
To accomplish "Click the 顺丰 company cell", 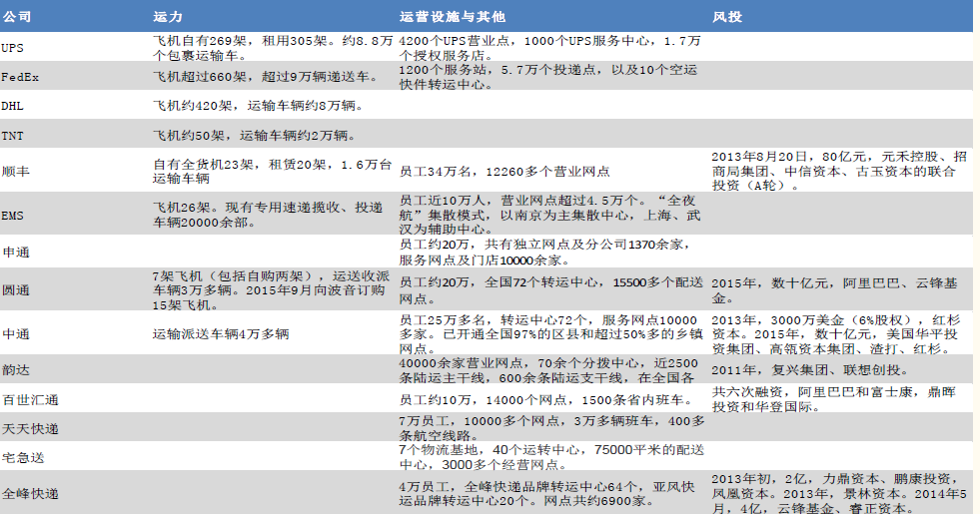I will click(x=16, y=171).
